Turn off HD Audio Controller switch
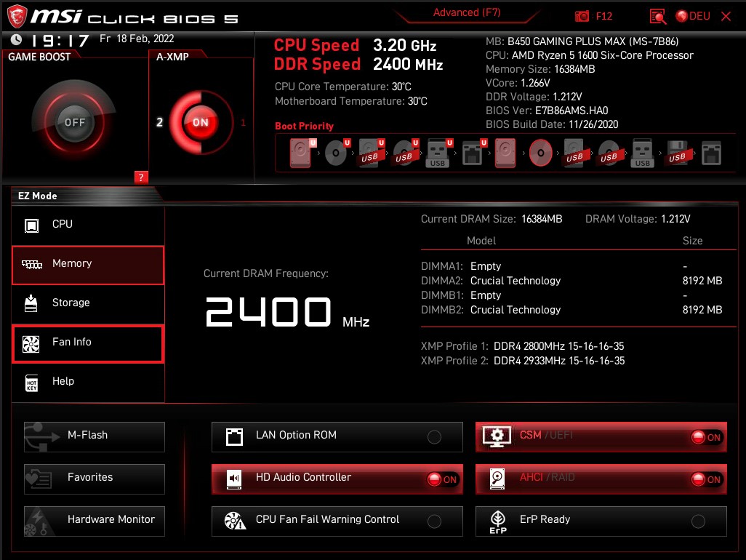This screenshot has height=560, width=746. 443,479
